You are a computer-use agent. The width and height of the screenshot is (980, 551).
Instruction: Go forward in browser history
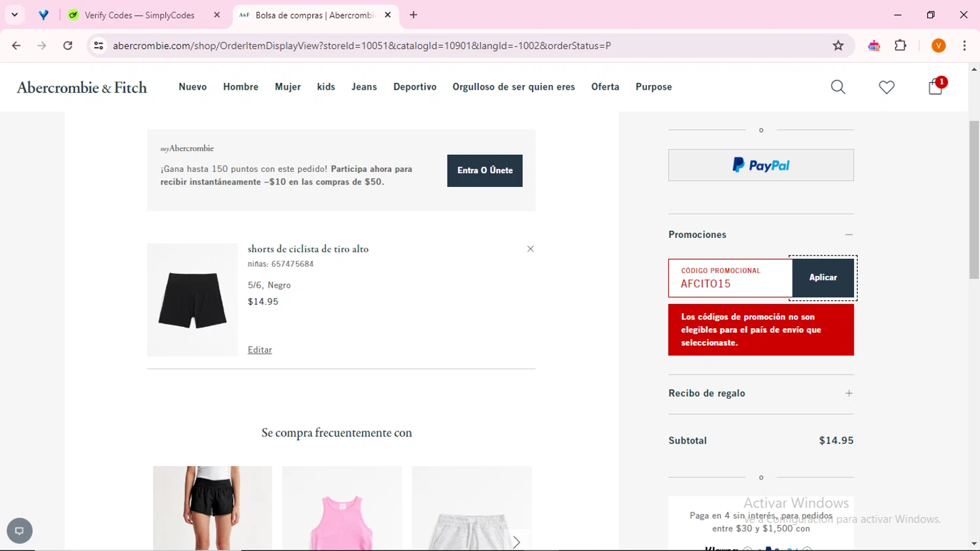(42, 46)
